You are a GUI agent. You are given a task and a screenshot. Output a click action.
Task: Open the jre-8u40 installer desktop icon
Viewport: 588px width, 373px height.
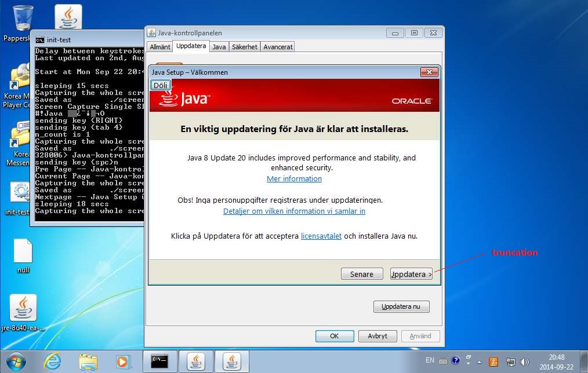(x=23, y=308)
